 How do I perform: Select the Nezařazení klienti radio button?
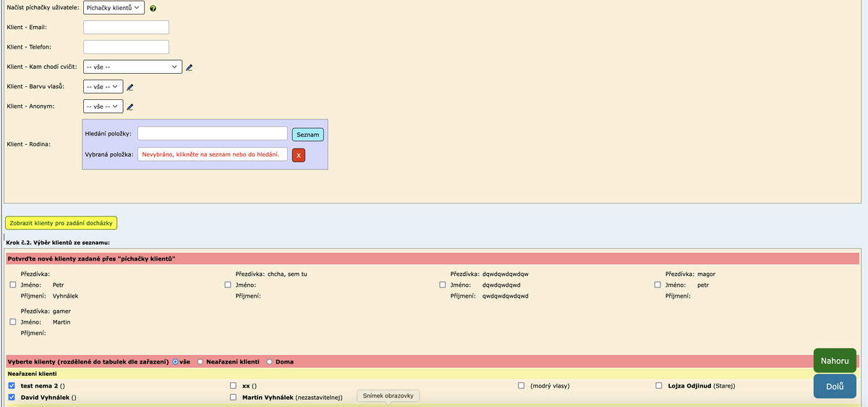(x=201, y=361)
